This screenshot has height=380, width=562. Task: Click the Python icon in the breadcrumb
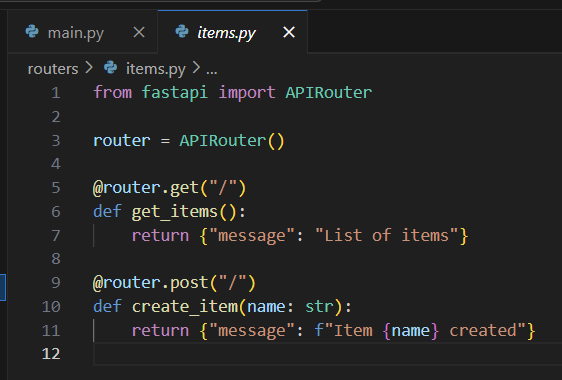pyautogui.click(x=110, y=67)
